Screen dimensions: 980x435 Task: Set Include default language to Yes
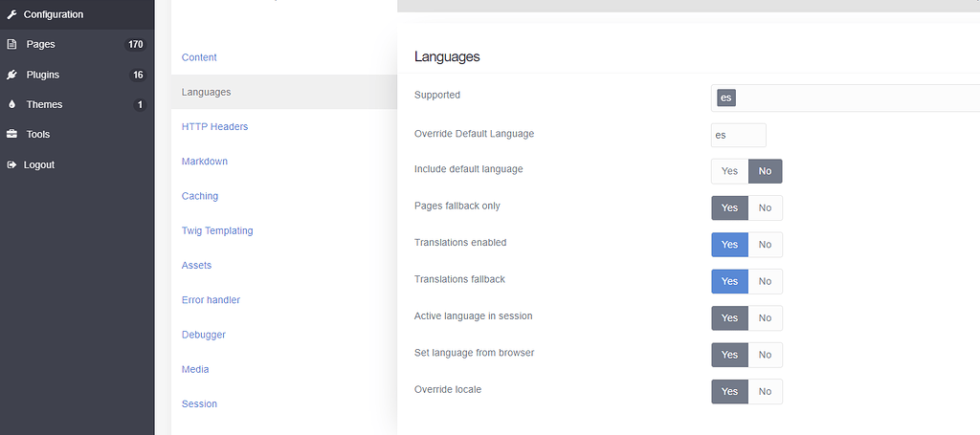coord(729,171)
